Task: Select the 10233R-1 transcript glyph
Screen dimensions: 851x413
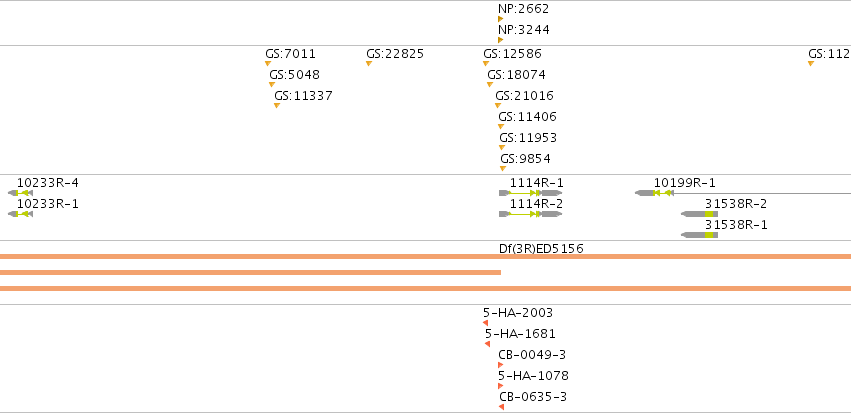Action: click(x=21, y=214)
